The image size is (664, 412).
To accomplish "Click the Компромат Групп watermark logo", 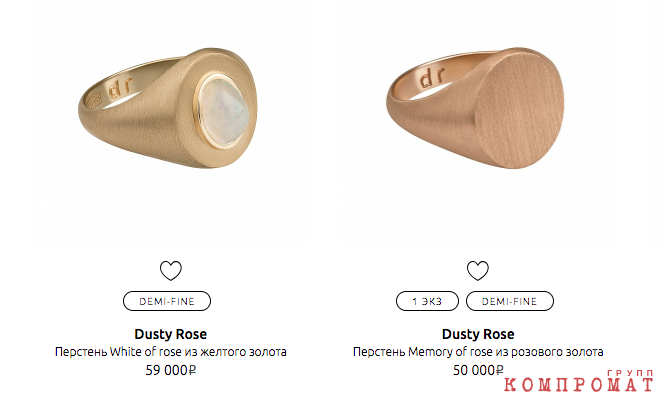I will (x=578, y=381).
